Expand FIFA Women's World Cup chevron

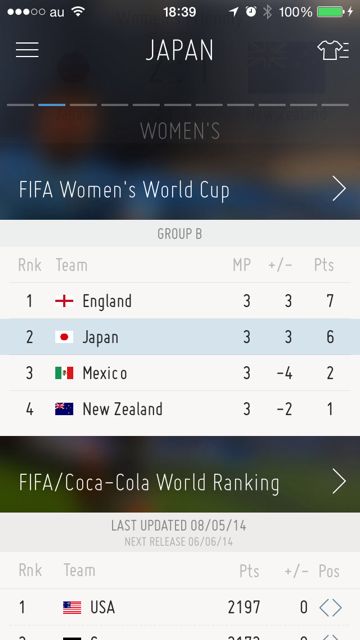pyautogui.click(x=339, y=189)
